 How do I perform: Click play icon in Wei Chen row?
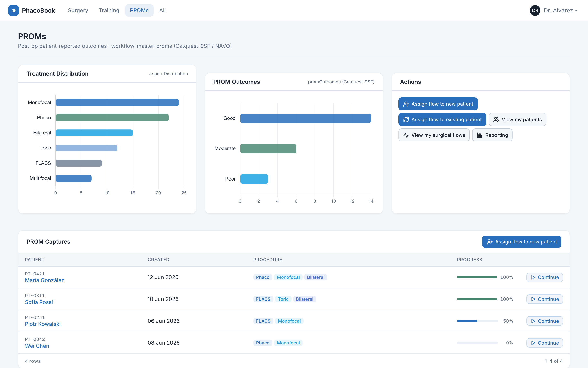tap(533, 343)
